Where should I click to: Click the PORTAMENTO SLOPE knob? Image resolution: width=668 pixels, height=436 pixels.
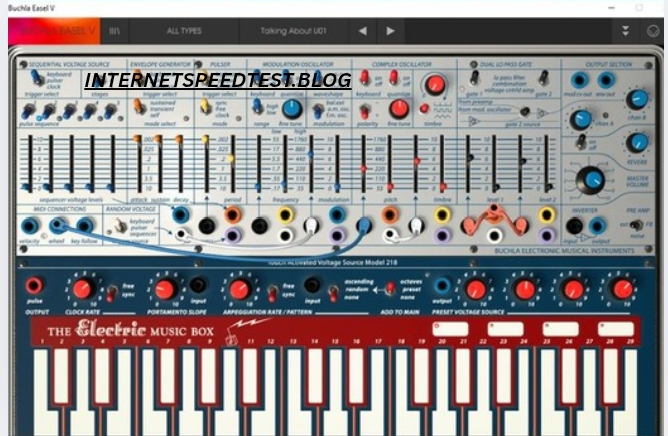point(165,289)
